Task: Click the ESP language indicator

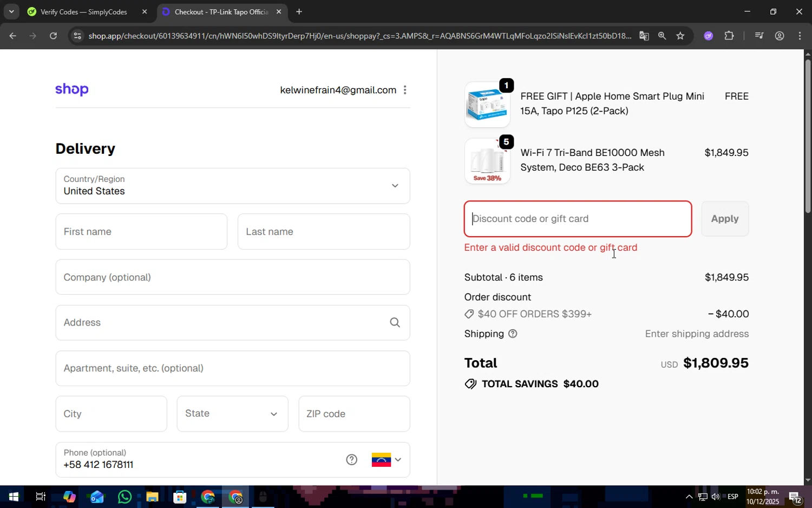Action: (x=733, y=497)
